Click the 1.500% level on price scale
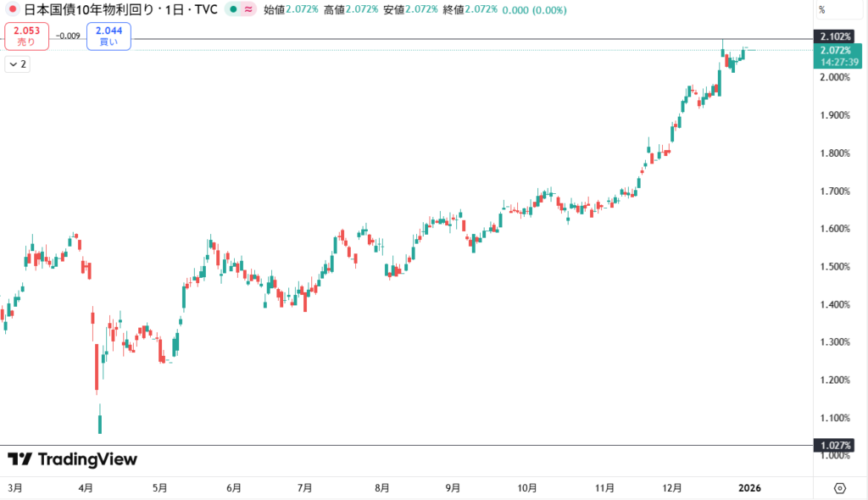 click(837, 267)
